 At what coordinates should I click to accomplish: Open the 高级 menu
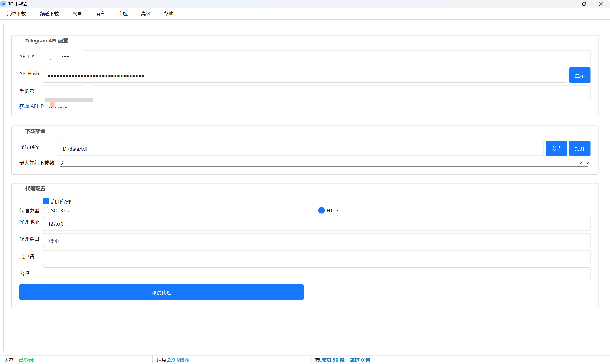point(146,14)
